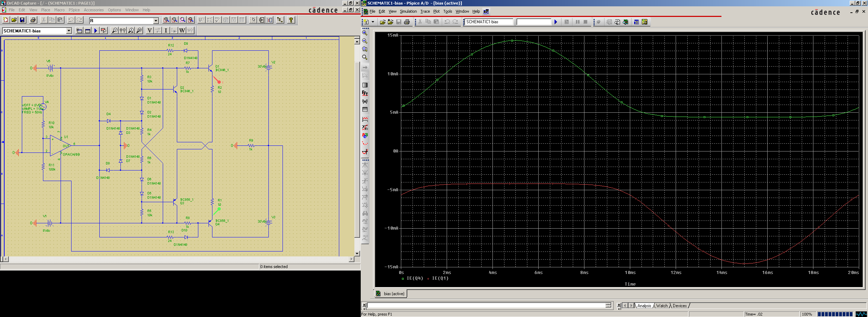Run the PSpice simulation from Capture
This screenshot has height=317, width=868.
(x=95, y=31)
